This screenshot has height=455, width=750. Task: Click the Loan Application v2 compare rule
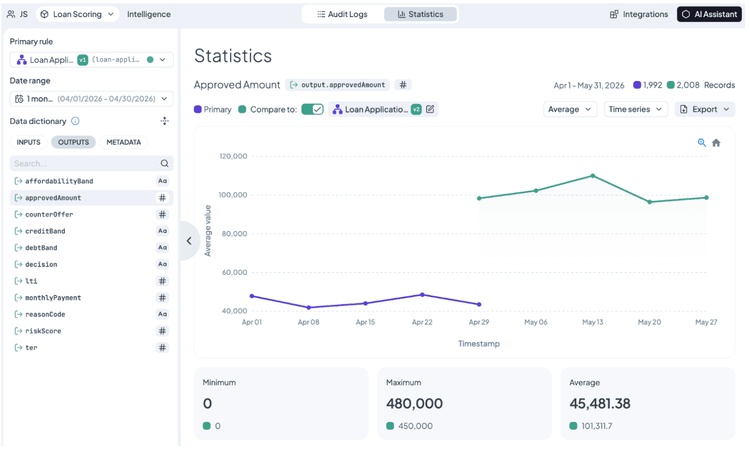[376, 110]
